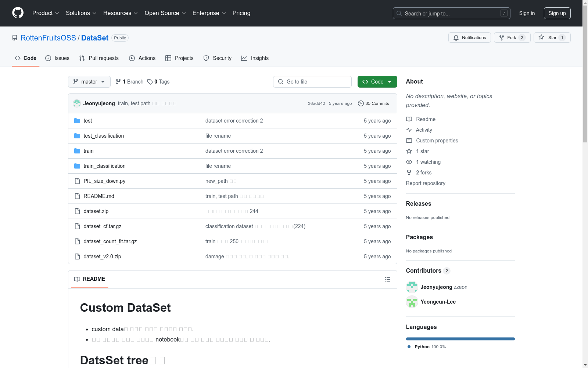Screen dimensions: 588x368
Task: Click the branch icon next to 1 Branch
Action: point(118,82)
